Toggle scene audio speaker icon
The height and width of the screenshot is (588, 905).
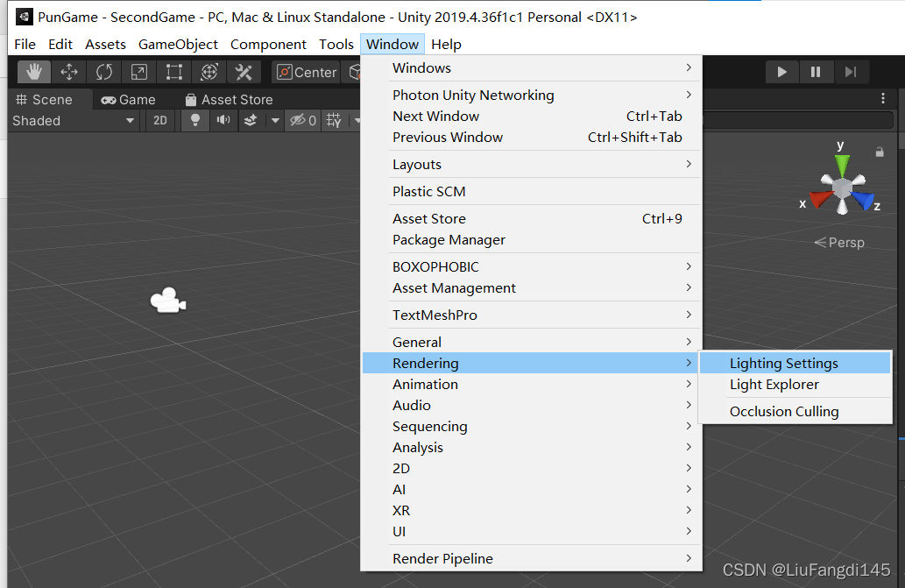pos(223,121)
